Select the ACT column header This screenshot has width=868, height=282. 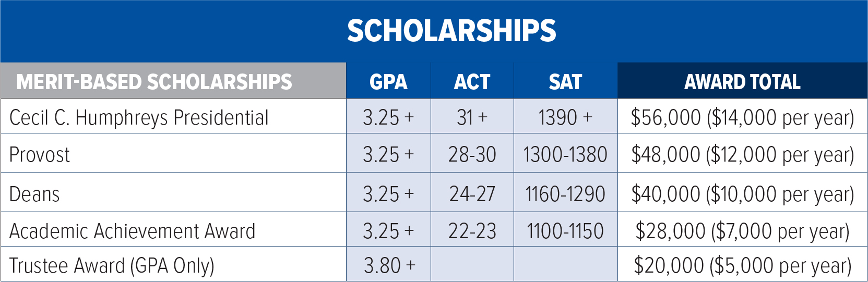pyautogui.click(x=472, y=82)
